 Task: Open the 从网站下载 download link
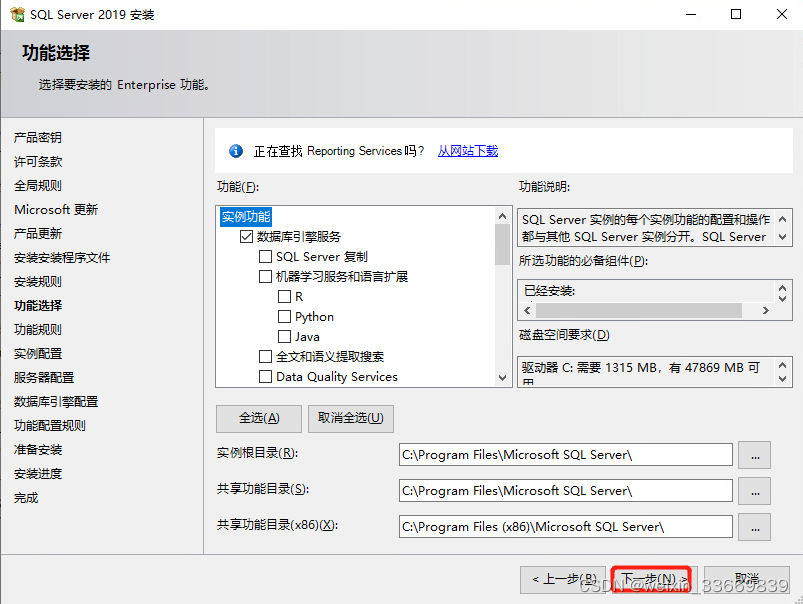tap(468, 151)
